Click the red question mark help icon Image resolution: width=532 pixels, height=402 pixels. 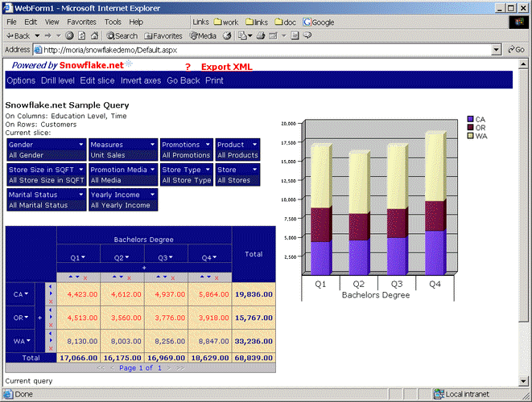click(x=188, y=67)
